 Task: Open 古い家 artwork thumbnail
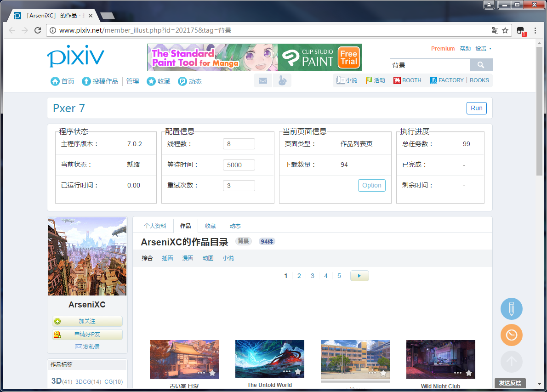(184, 359)
